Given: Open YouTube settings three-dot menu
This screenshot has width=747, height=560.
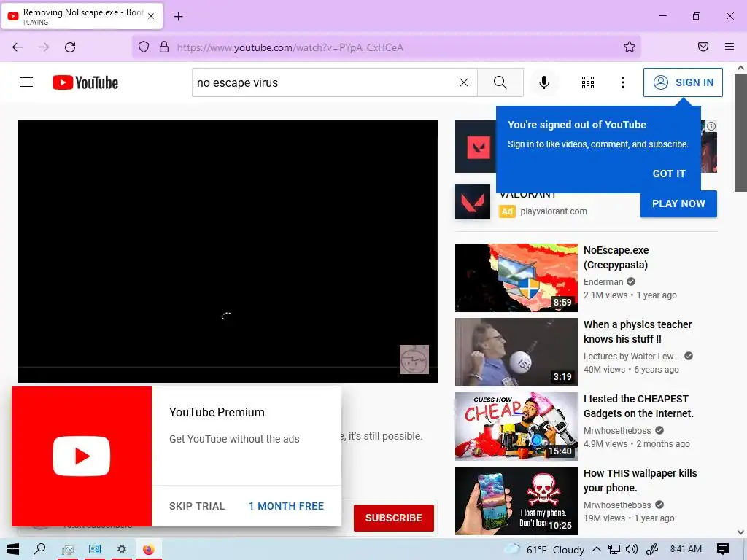Looking at the screenshot, I should click(623, 82).
